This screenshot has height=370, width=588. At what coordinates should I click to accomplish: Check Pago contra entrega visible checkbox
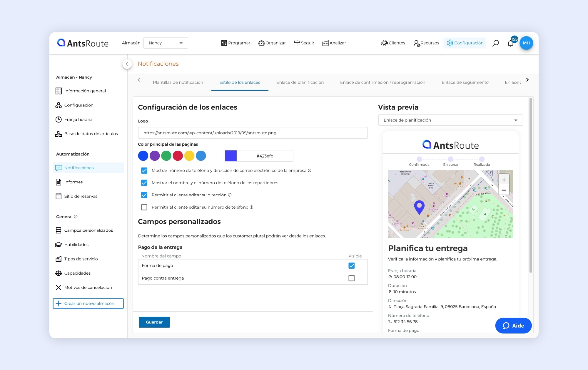pos(351,278)
